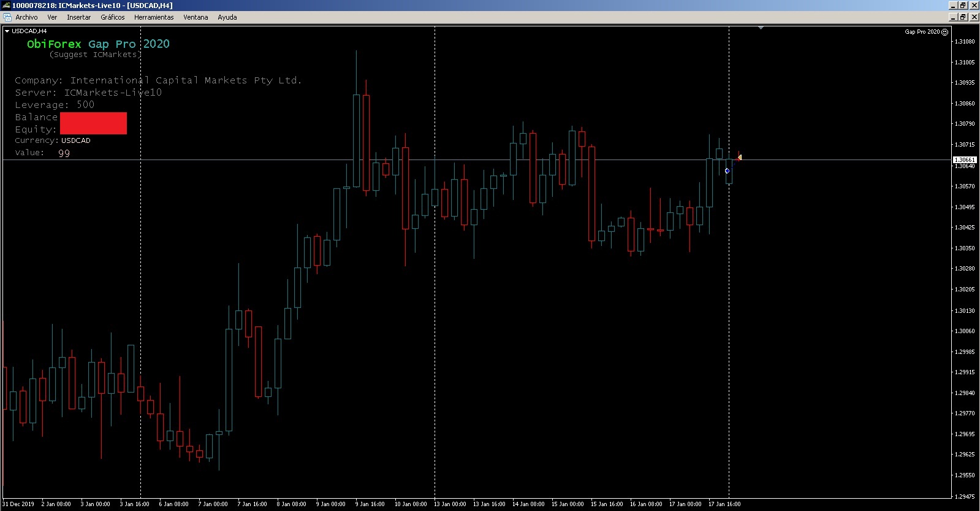980x511 pixels.
Task: Click the Ver menu item
Action: (x=52, y=17)
